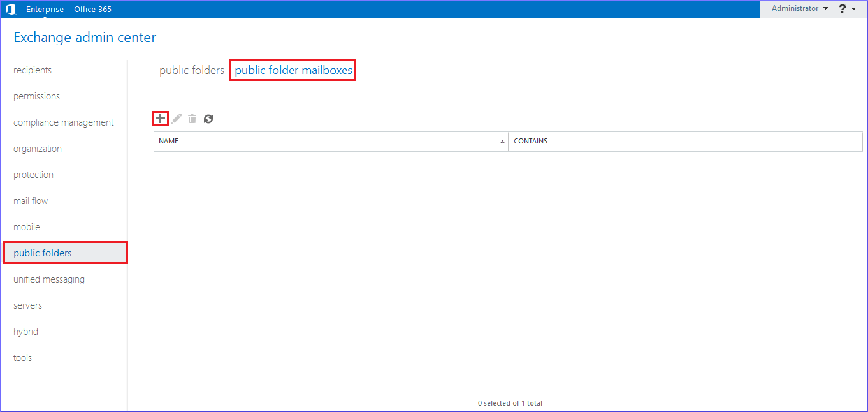Open the Administrator account dropdown
Viewport: 868px width, 412px height.
(800, 9)
